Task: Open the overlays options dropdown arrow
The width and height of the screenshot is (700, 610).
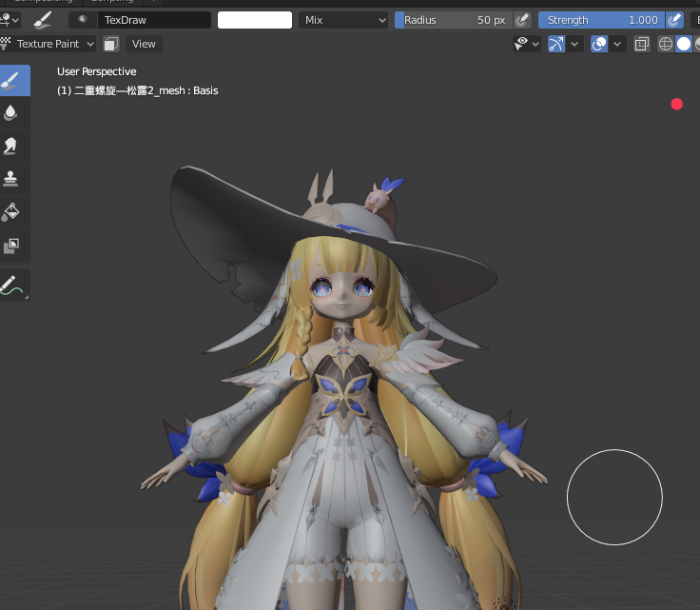Action: point(617,44)
